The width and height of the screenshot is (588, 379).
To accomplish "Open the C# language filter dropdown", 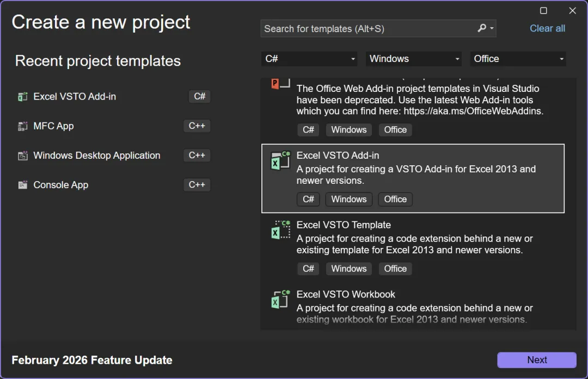I will (309, 59).
